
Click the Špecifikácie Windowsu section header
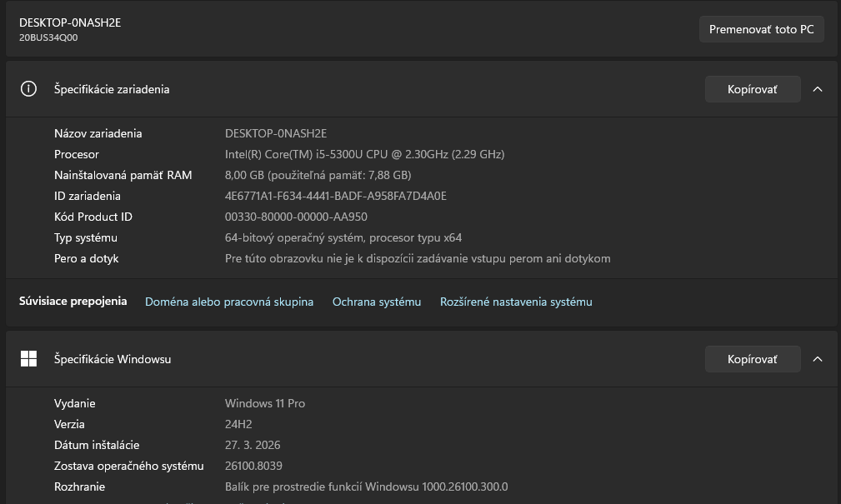point(113,358)
